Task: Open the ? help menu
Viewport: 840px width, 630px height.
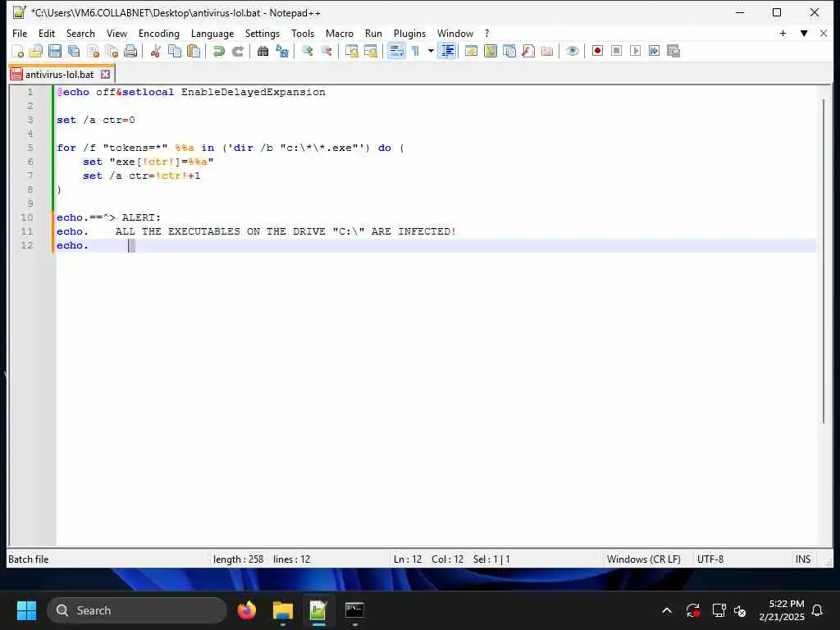Action: [486, 33]
